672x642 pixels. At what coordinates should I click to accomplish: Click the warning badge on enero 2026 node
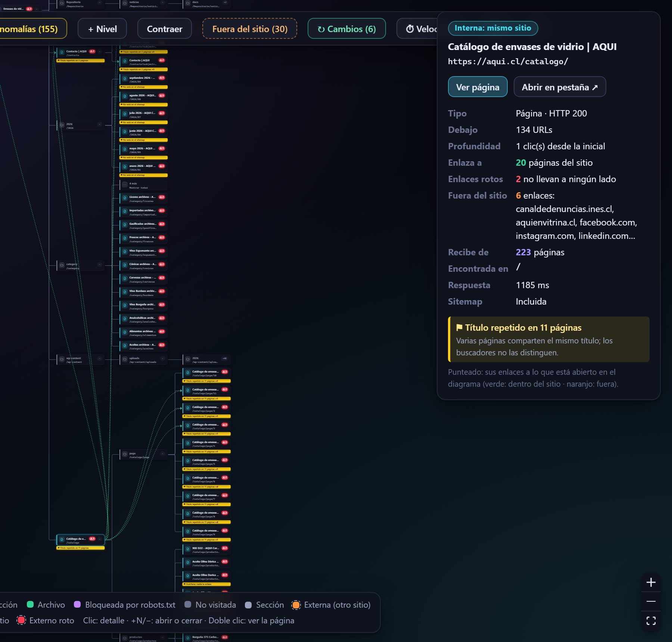pos(162,166)
